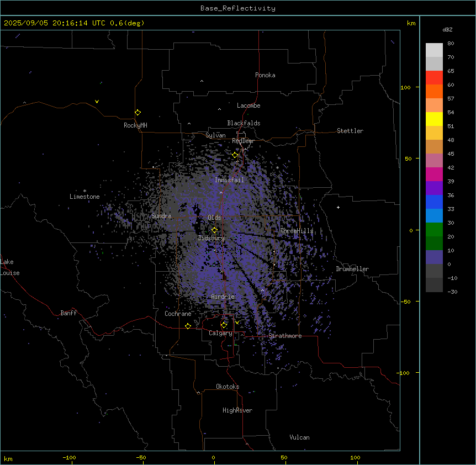This screenshot has height=465, width=476.
Task: Click the Vulcan town label
Action: [x=300, y=437]
